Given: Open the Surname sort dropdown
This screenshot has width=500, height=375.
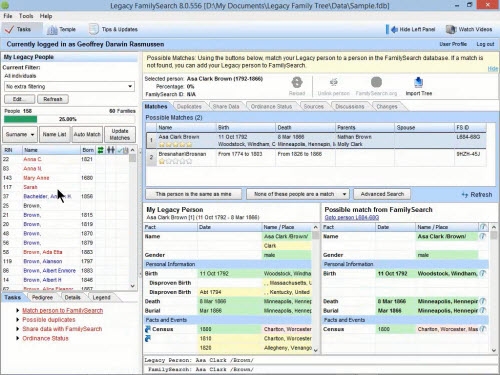Looking at the screenshot, I should coord(20,134).
